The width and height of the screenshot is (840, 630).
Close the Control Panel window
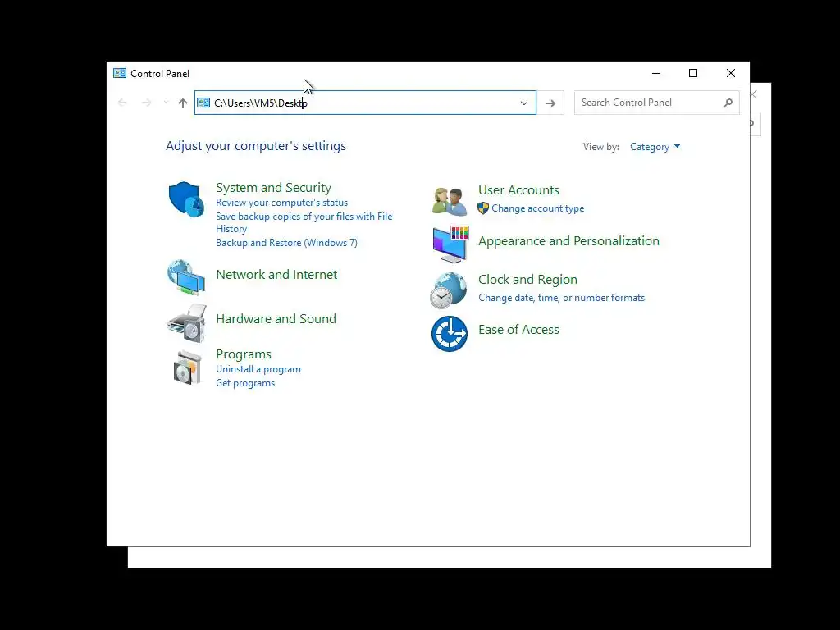click(x=731, y=73)
